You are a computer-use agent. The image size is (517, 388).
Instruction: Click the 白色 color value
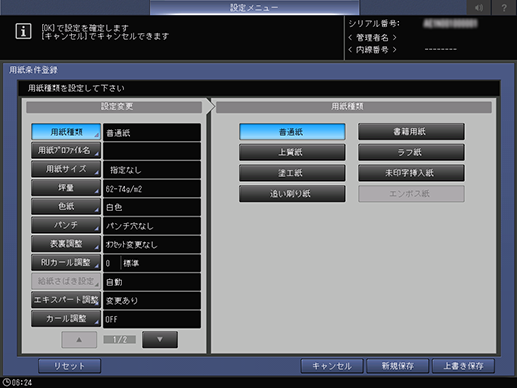point(152,207)
